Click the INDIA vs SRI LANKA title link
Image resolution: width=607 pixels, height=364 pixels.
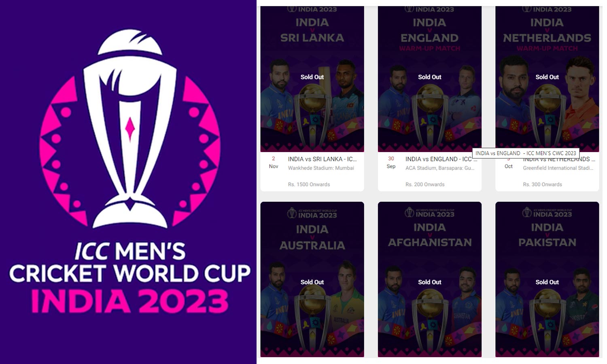[322, 159]
